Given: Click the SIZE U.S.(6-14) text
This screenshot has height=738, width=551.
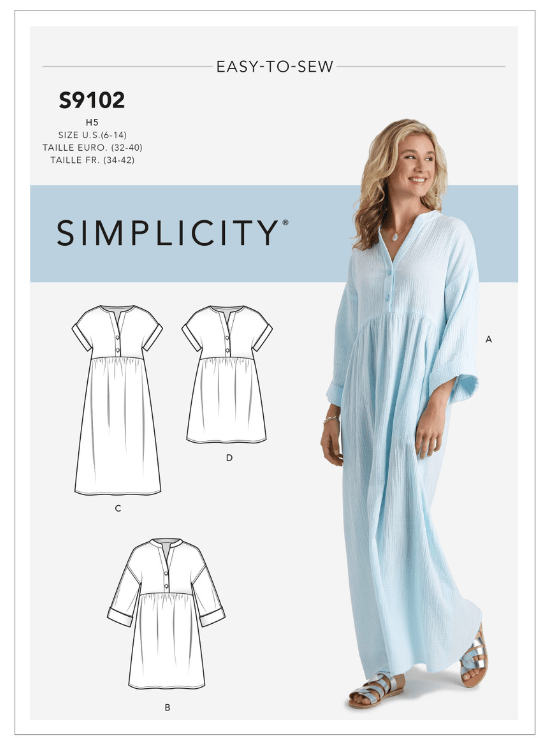Looking at the screenshot, I should point(92,135).
